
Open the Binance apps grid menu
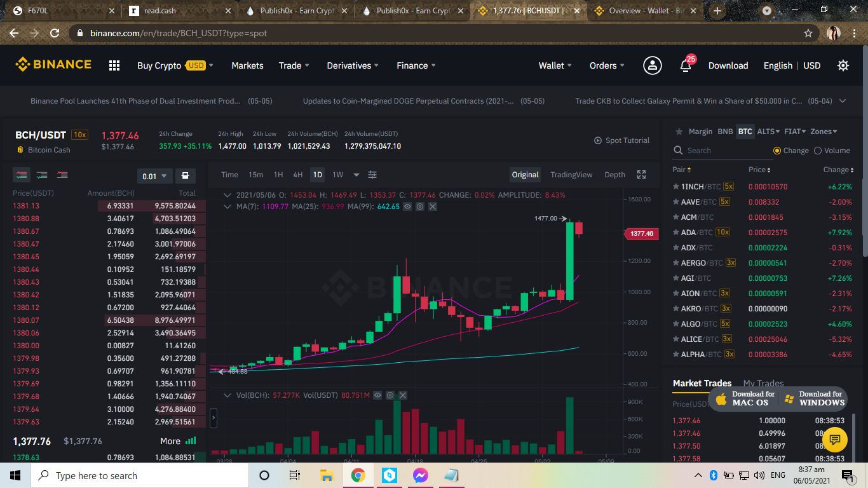(x=114, y=65)
